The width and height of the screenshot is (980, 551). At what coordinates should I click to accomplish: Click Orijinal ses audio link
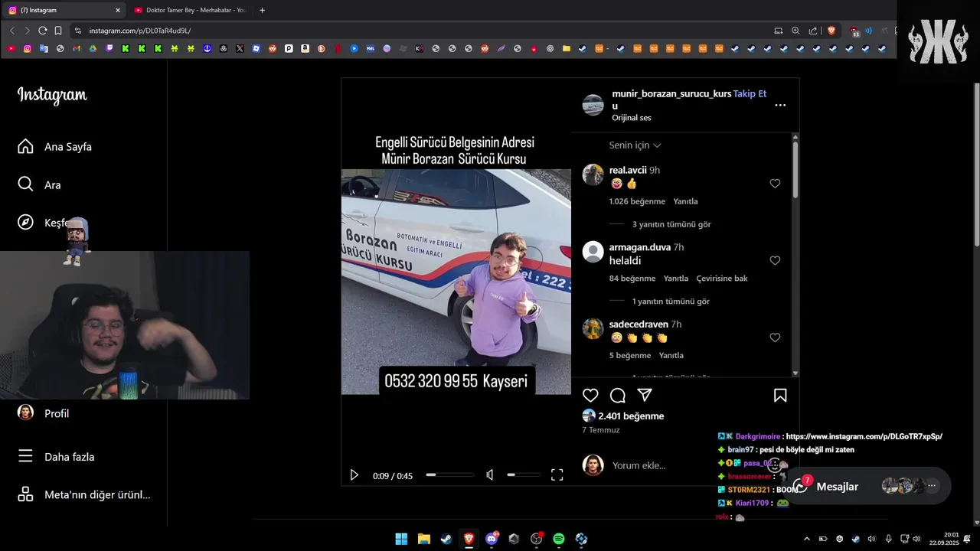point(632,118)
